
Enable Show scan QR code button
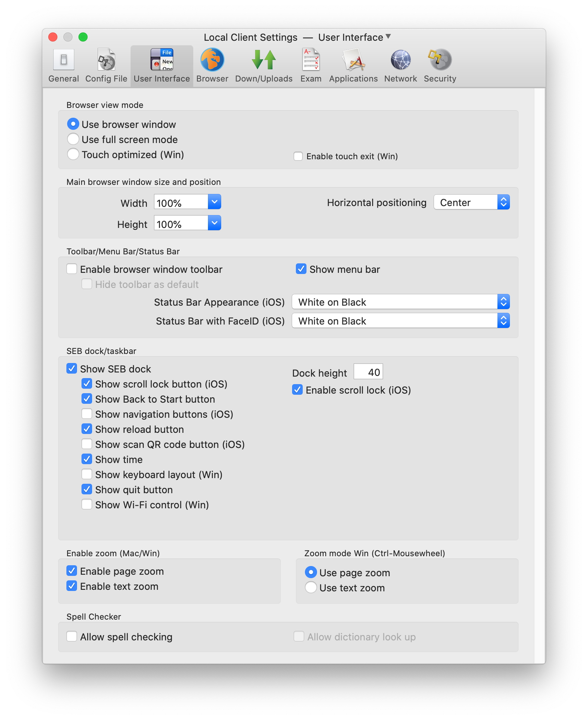tap(87, 444)
